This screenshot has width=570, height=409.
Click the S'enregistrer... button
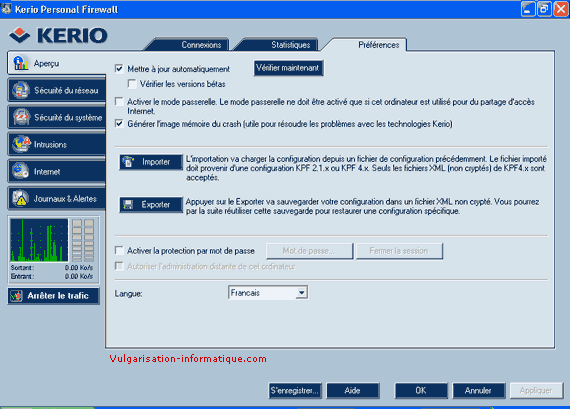pos(295,390)
